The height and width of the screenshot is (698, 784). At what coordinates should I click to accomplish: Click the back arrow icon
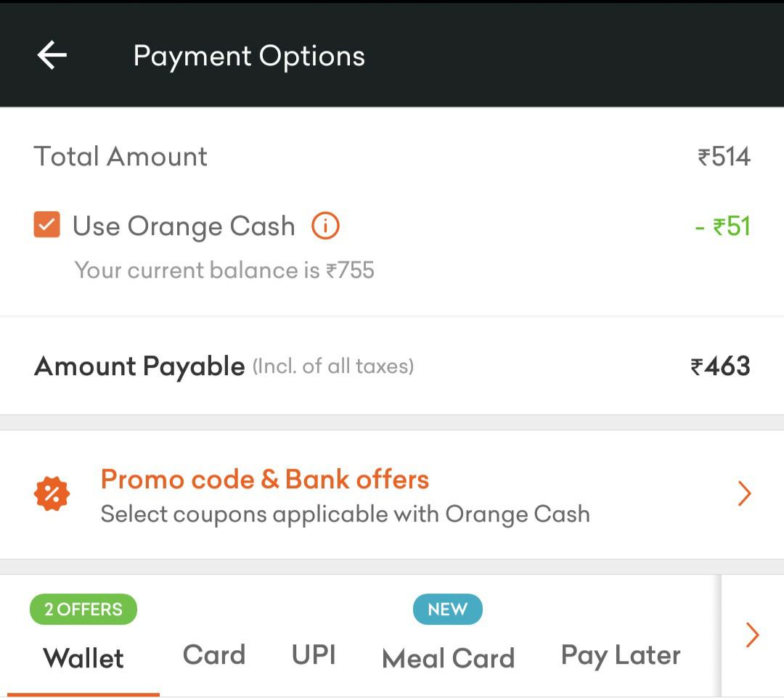pyautogui.click(x=51, y=54)
